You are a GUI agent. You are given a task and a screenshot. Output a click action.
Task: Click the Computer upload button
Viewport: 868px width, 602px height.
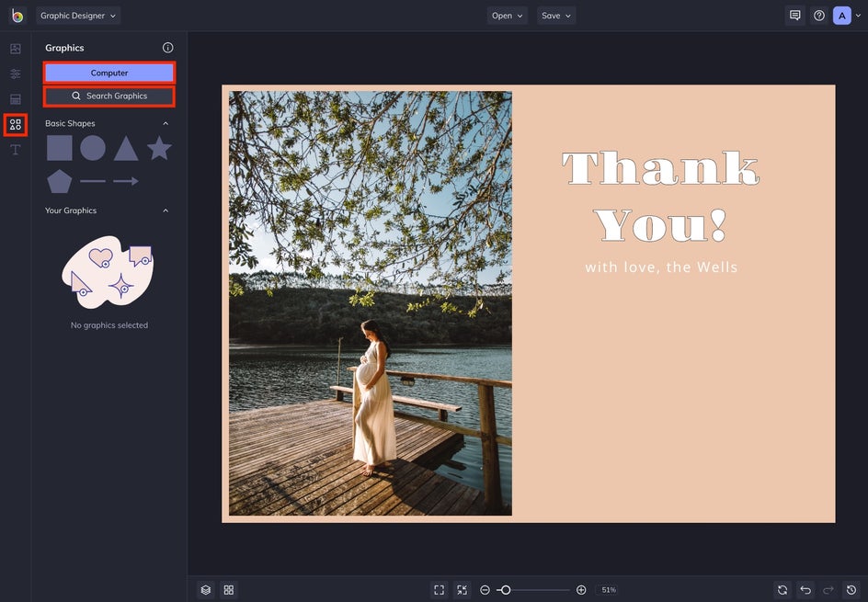(x=109, y=73)
